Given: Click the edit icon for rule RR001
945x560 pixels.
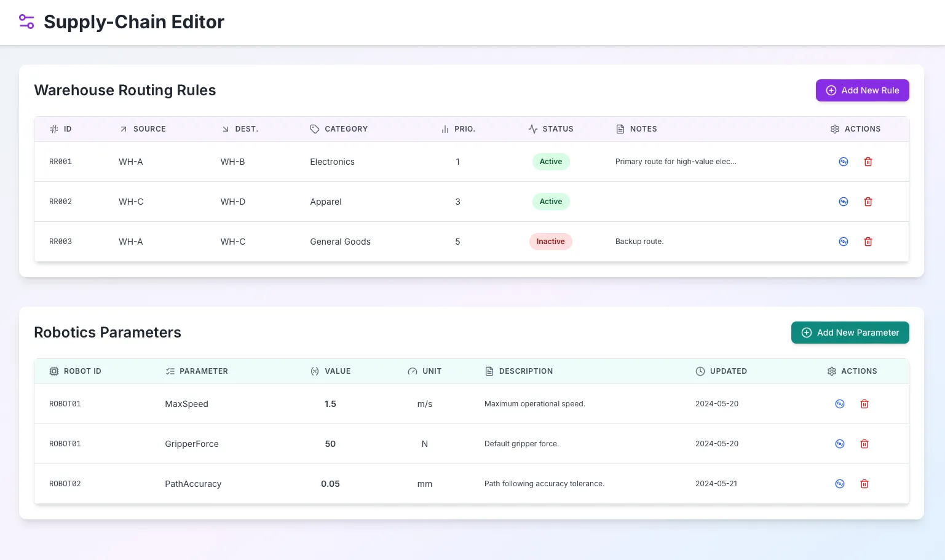Looking at the screenshot, I should click(843, 161).
